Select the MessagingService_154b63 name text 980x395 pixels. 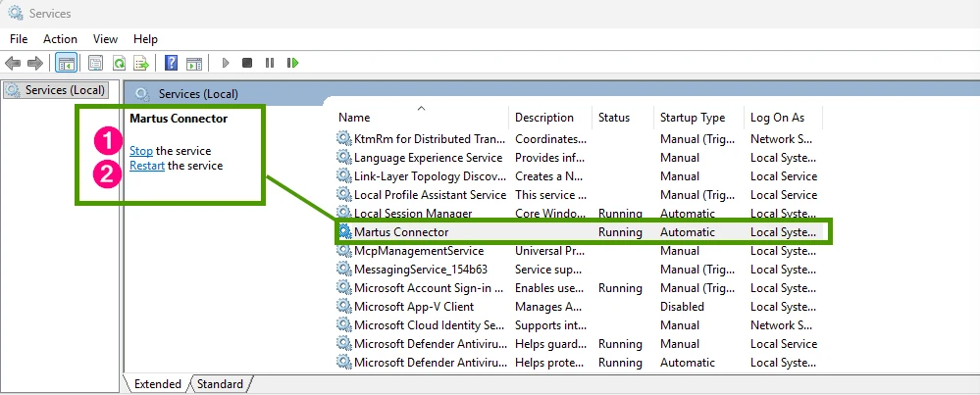[x=421, y=270]
